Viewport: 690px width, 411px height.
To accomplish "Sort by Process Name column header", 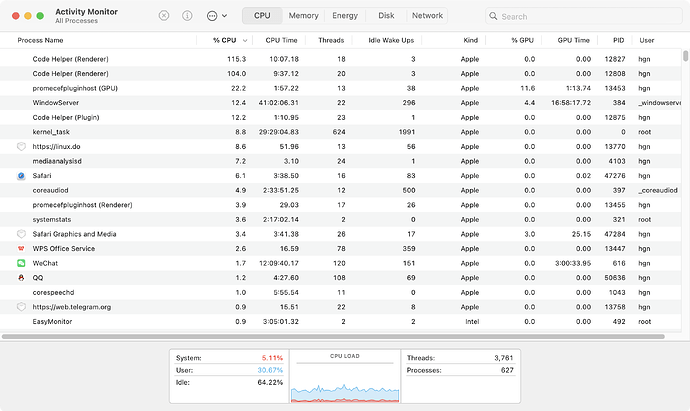I will tap(40, 40).
